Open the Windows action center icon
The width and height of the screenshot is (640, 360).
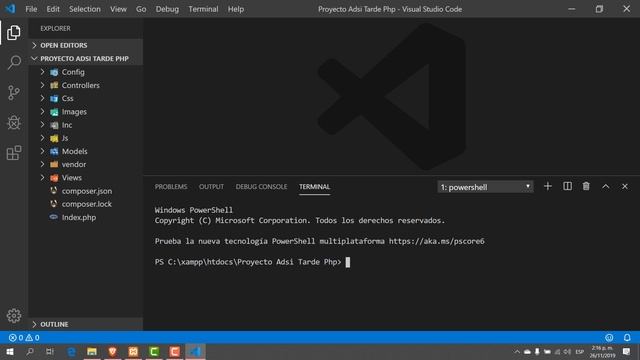pos(627,351)
